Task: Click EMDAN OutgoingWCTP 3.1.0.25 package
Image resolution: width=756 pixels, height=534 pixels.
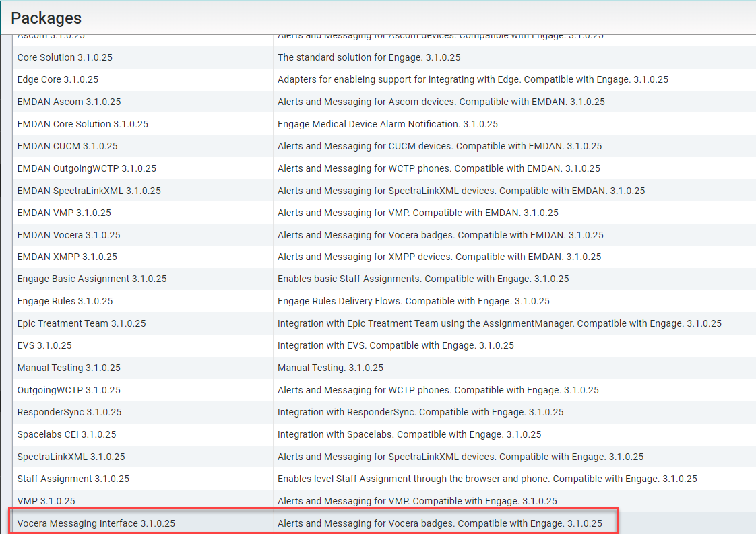Action: (x=87, y=168)
